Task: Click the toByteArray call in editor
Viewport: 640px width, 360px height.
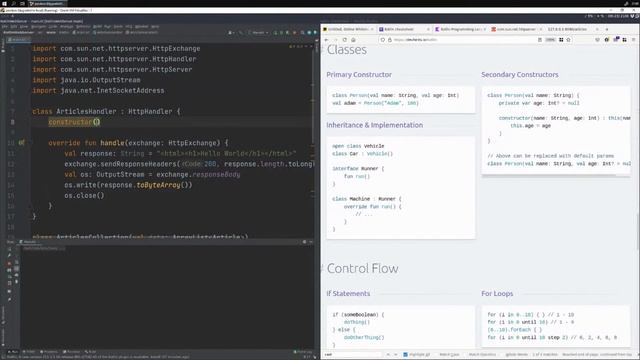Action: [x=158, y=185]
